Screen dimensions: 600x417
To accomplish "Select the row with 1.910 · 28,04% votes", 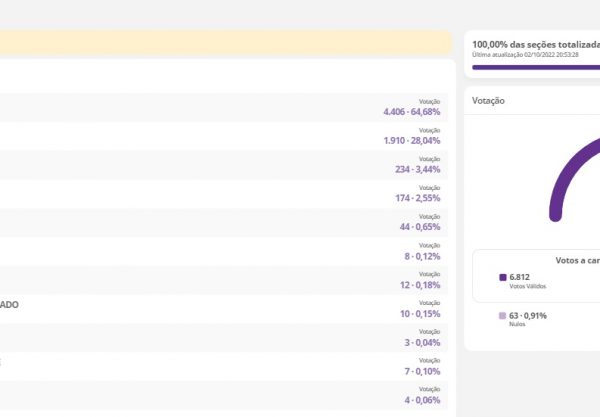I will 225,136.
